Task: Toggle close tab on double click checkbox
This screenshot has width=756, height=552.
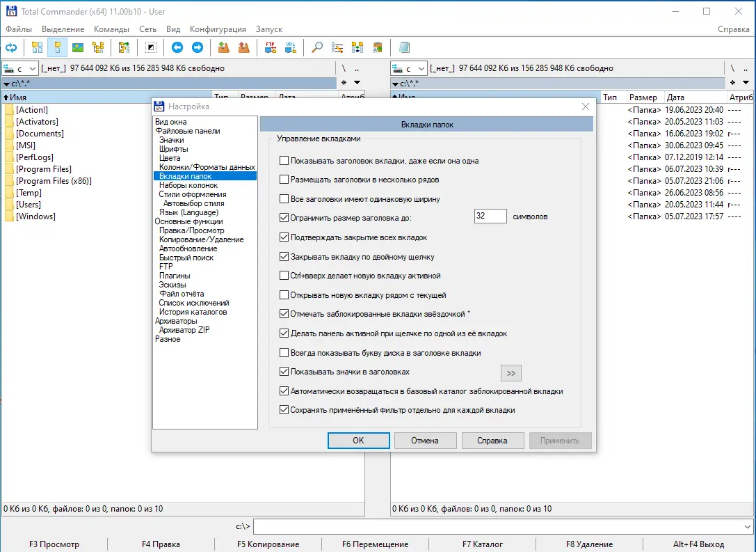Action: [284, 257]
